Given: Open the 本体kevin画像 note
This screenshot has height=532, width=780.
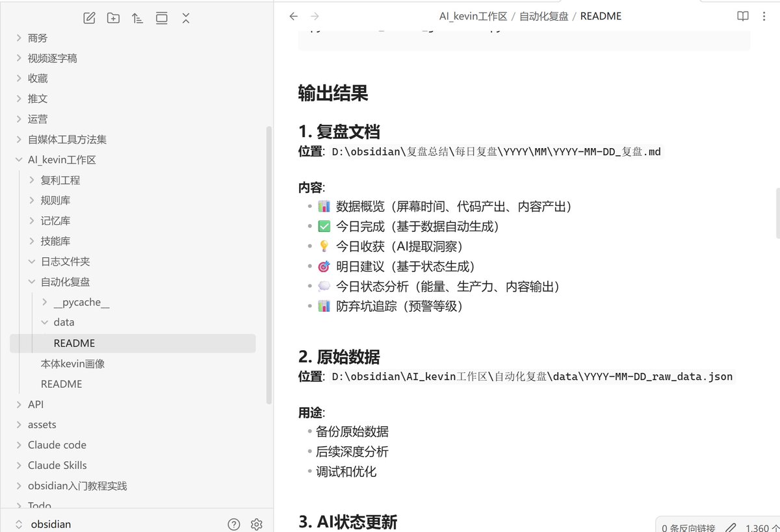Looking at the screenshot, I should (73, 364).
